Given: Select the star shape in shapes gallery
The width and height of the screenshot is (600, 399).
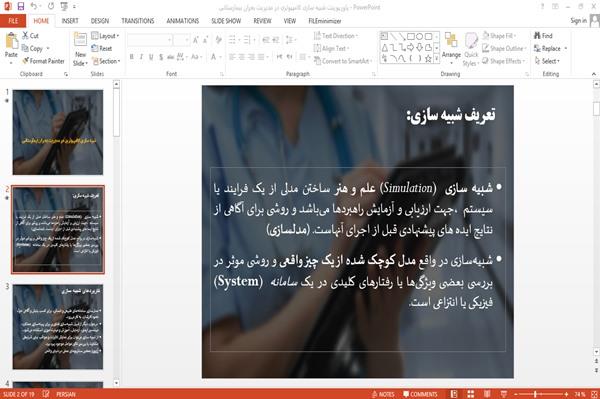Looking at the screenshot, I should [x=428, y=59].
